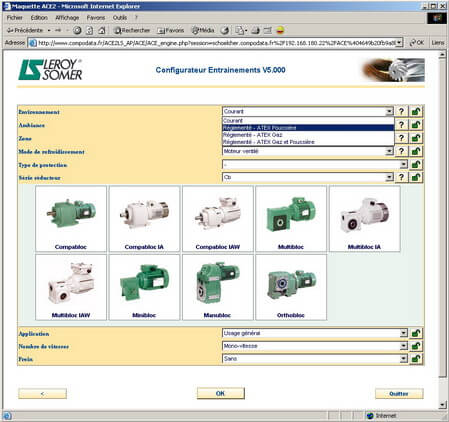
Task: Go back with the Précédente button
Action: coord(25,30)
